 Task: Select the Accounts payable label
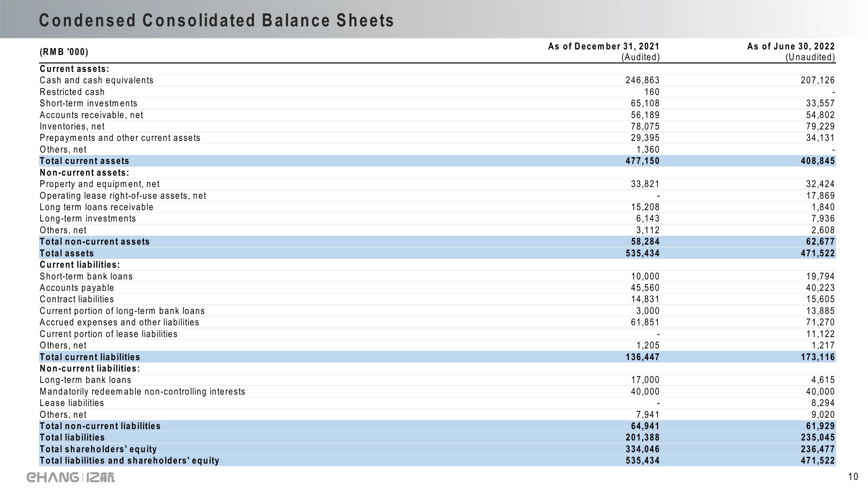point(77,288)
